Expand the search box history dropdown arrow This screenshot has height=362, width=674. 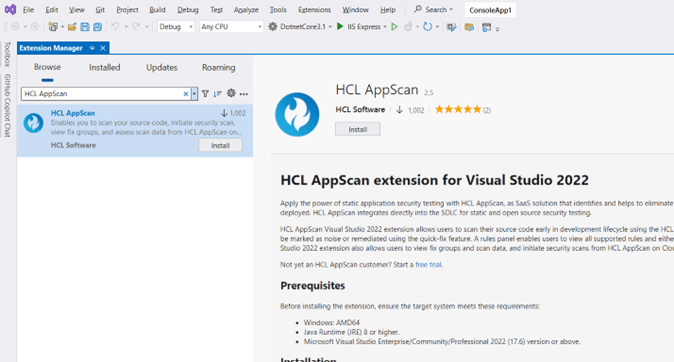pyautogui.click(x=194, y=94)
